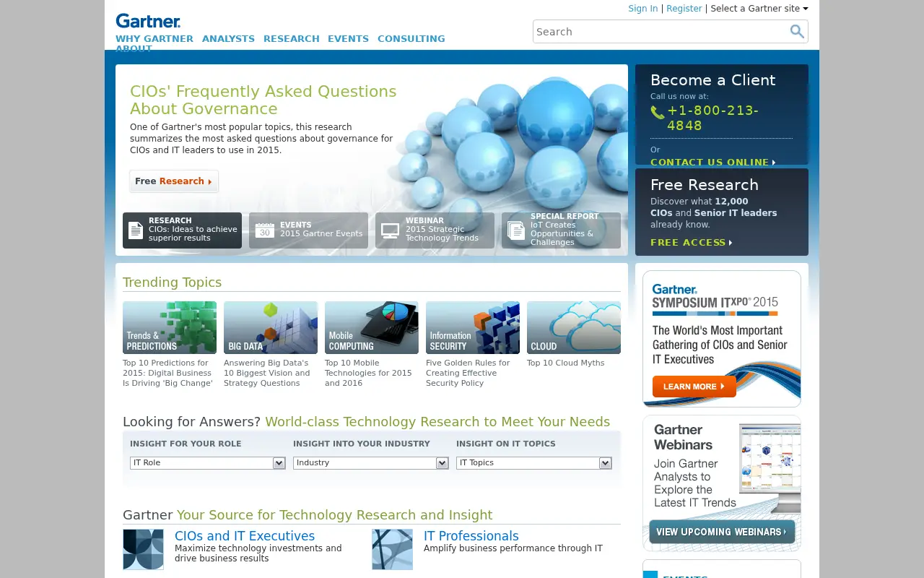Image resolution: width=924 pixels, height=578 pixels.
Task: Click the Gartner logo
Action: point(148,21)
